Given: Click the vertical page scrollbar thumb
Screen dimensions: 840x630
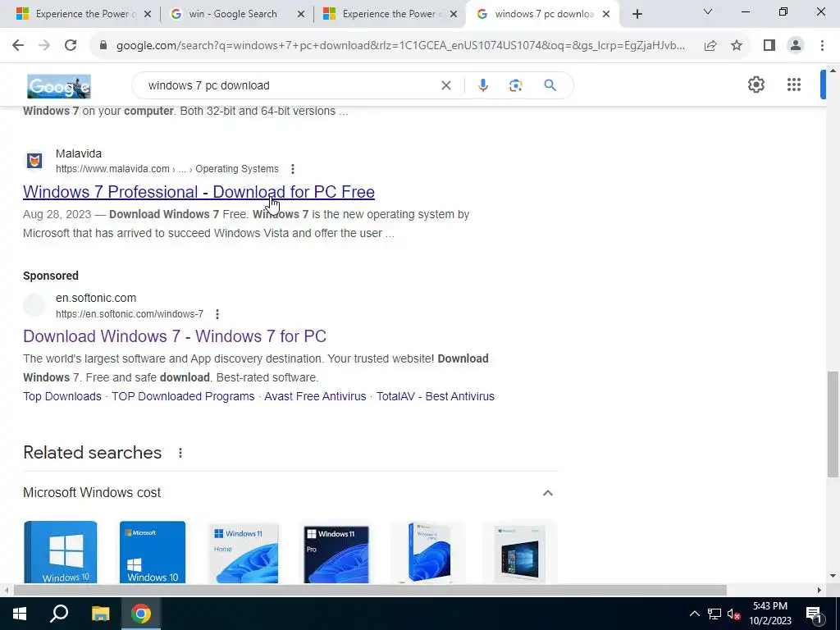Looking at the screenshot, I should pos(833,424).
